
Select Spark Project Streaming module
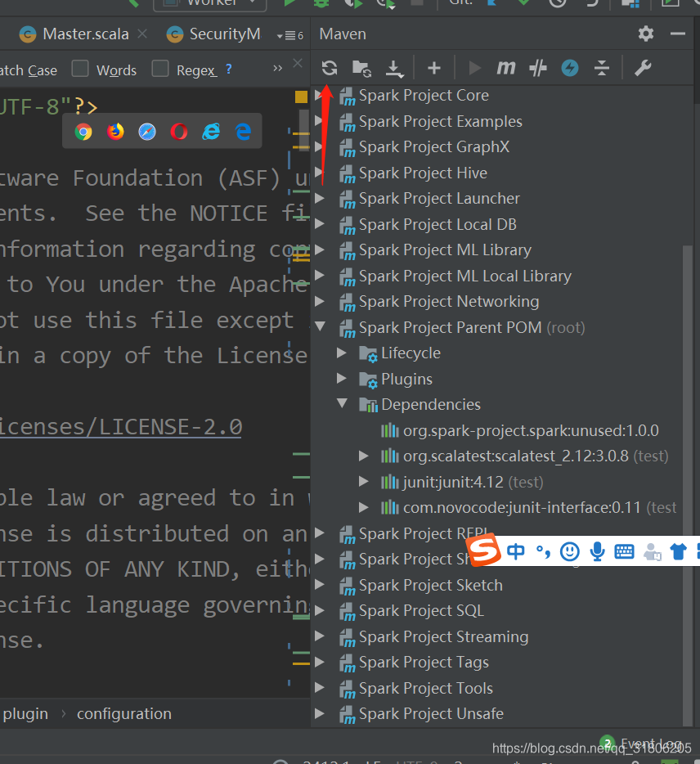click(443, 637)
